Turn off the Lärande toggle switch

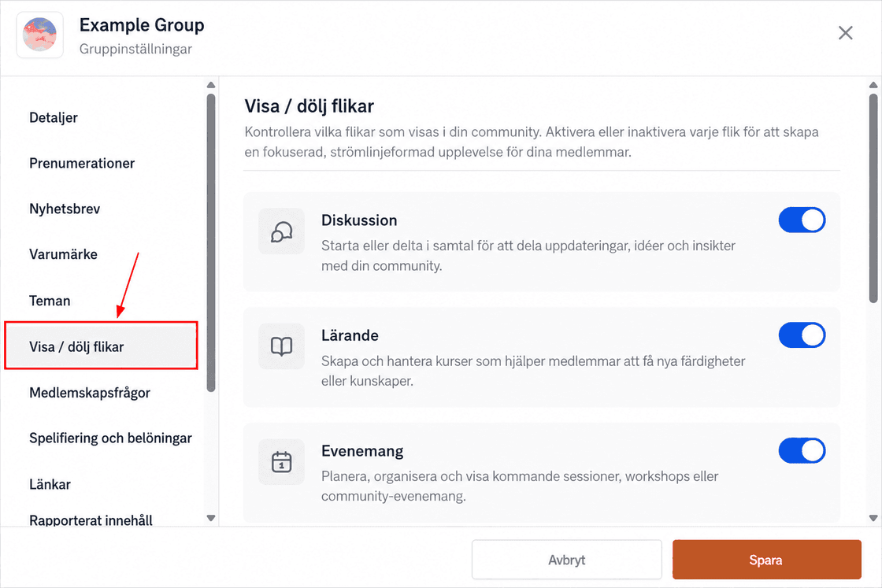coord(802,335)
